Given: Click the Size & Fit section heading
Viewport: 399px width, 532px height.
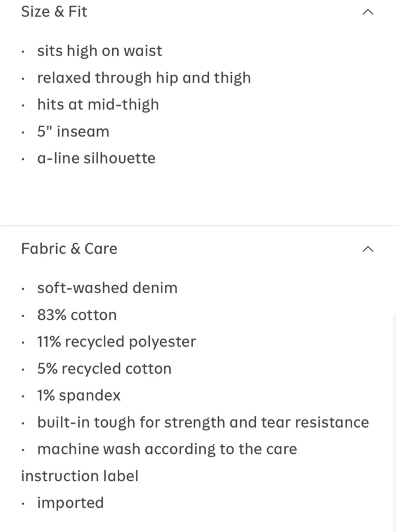Looking at the screenshot, I should tap(54, 12).
